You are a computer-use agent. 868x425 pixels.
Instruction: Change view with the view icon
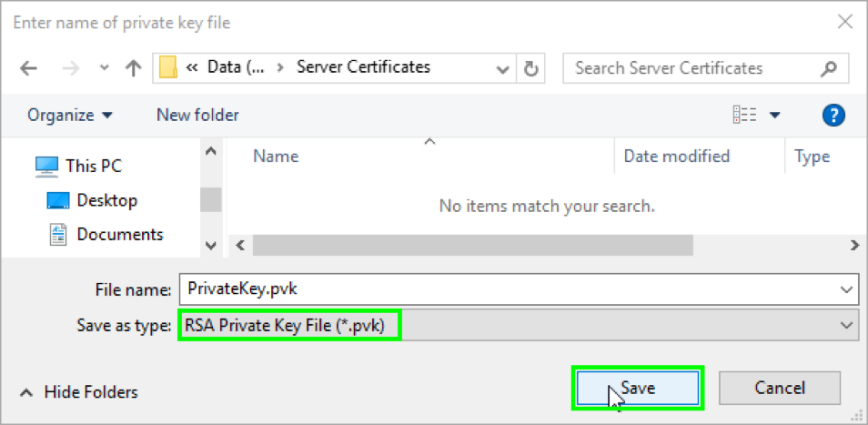745,116
